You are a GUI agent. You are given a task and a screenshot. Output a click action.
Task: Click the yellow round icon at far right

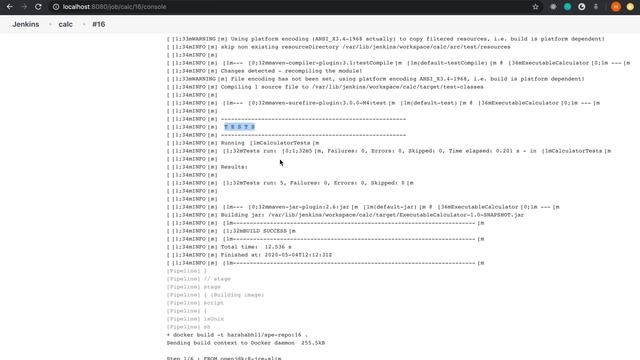coord(630,7)
